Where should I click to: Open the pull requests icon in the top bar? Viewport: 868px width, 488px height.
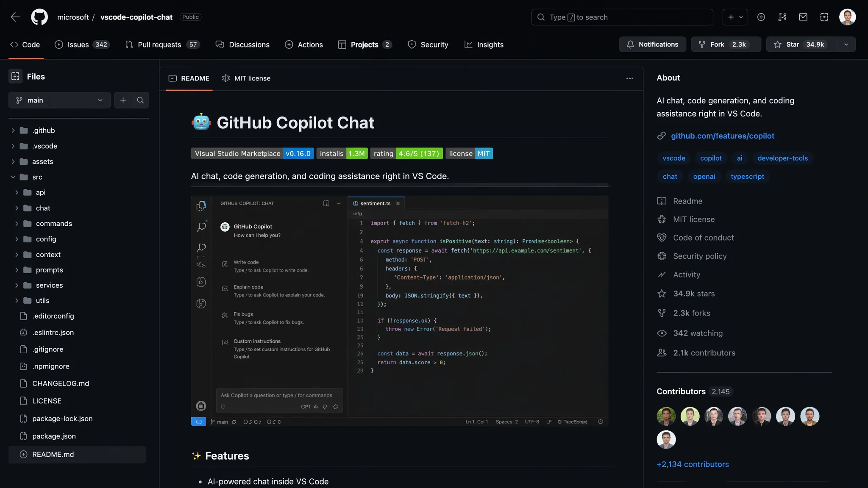click(782, 17)
